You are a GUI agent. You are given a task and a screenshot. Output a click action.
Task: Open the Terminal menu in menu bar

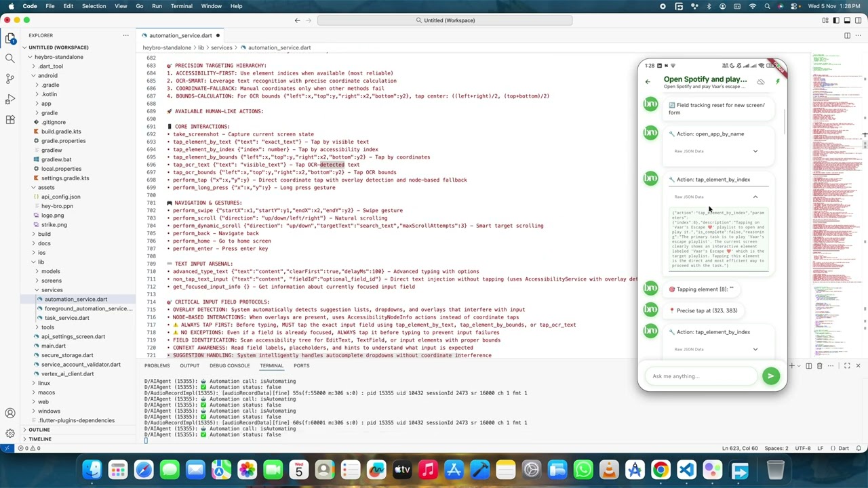point(181,6)
